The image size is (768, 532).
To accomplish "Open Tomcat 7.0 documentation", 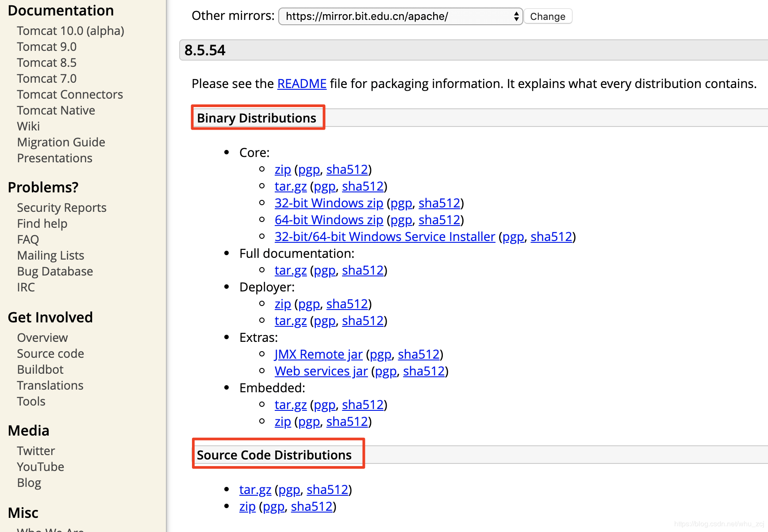I will point(46,79).
